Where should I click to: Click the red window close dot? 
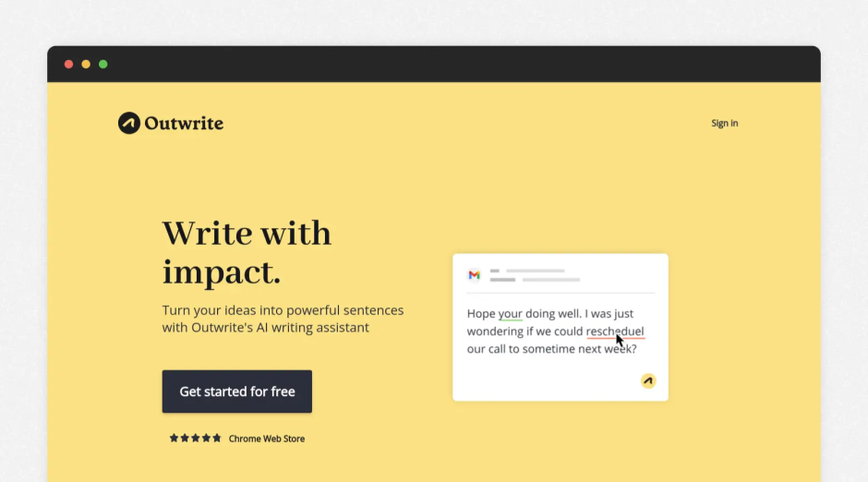(x=68, y=65)
